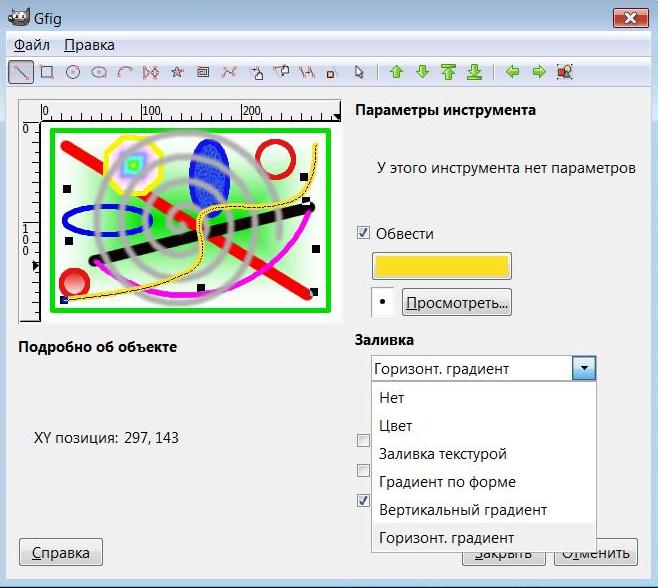Open the yellow stroke color swatch
Viewport: 658px width, 588px height.
(441, 266)
